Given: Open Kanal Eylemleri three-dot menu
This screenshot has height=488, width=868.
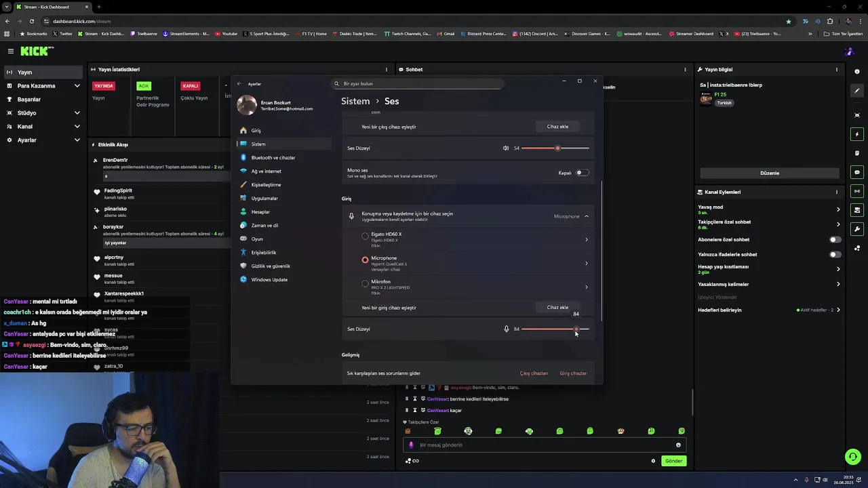Looking at the screenshot, I should click(837, 192).
